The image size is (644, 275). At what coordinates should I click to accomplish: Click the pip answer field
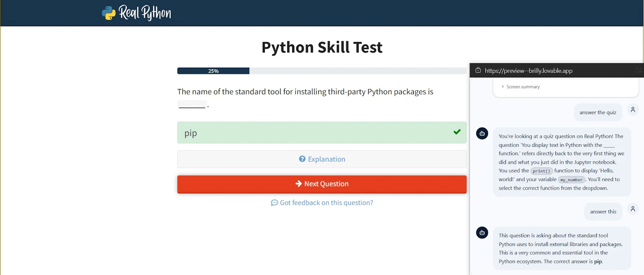322,133
